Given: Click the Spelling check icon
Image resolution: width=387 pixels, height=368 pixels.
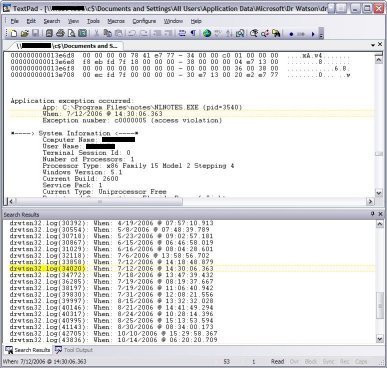Looking at the screenshot, I should pos(218,33).
